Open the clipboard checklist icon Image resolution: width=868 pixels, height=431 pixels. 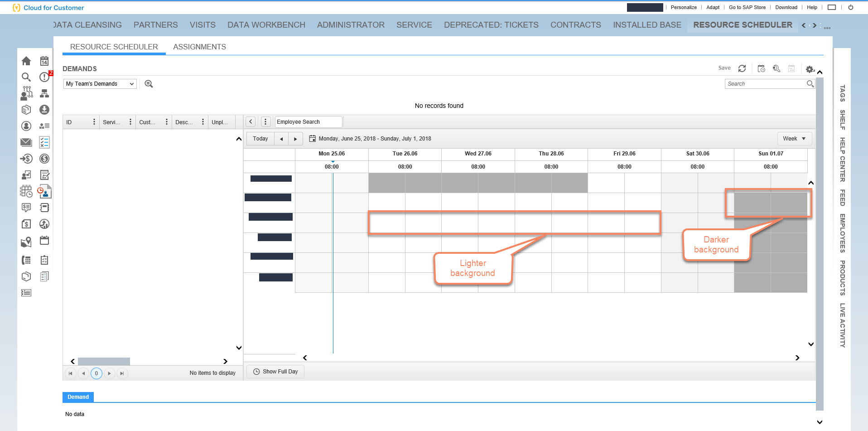[44, 260]
